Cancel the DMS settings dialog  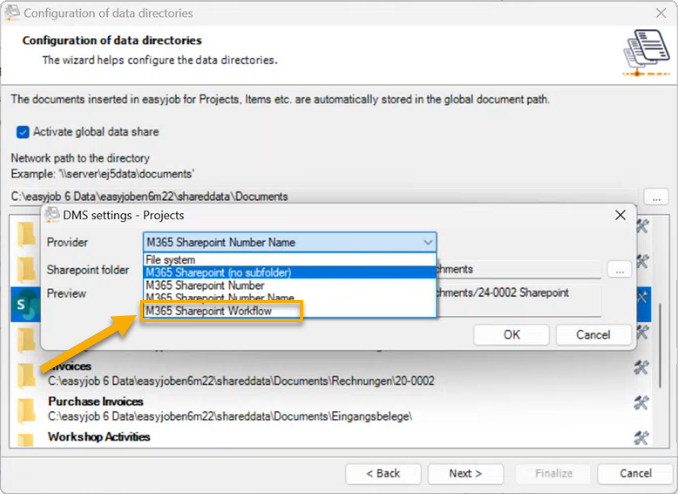[593, 334]
